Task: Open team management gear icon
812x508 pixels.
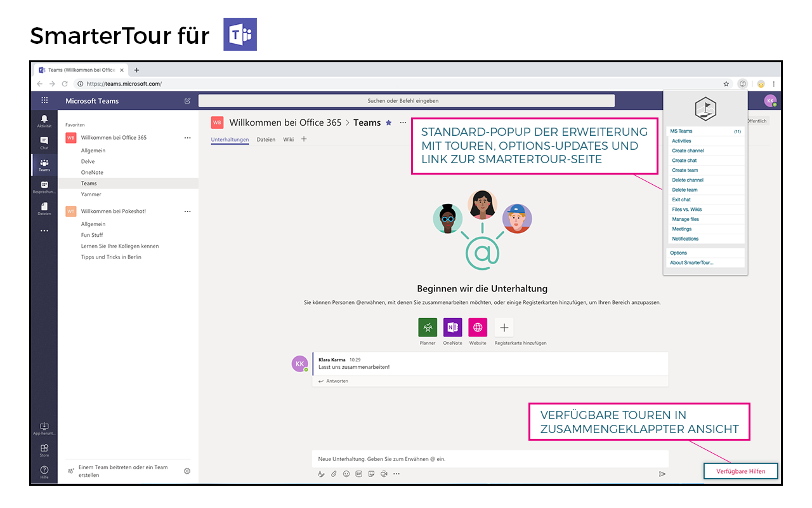Action: coord(187,471)
